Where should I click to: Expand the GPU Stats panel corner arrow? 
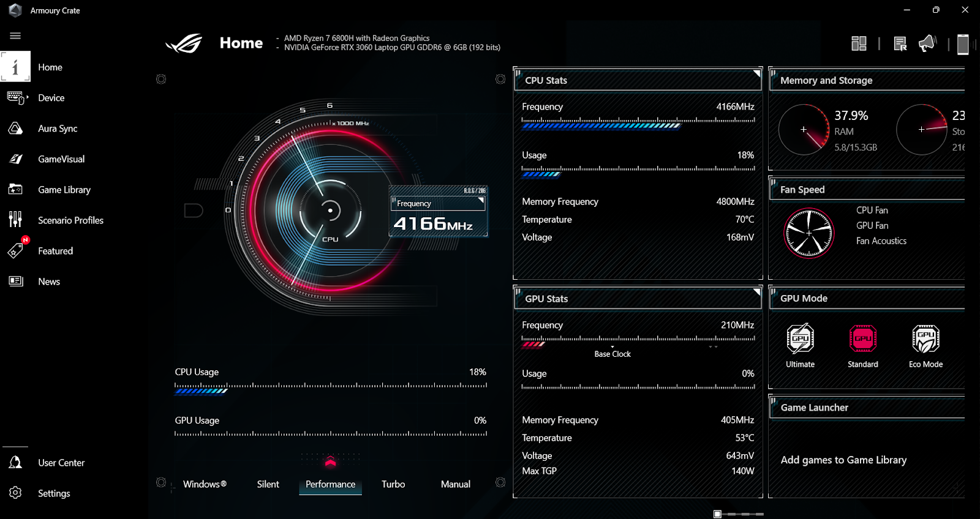[x=756, y=292]
